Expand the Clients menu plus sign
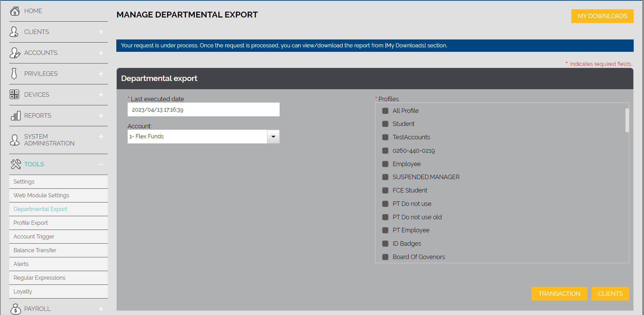 tap(101, 32)
